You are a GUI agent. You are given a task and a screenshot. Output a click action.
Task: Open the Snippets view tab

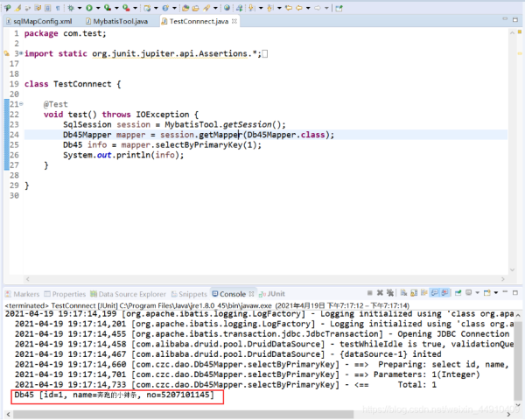[x=189, y=294]
